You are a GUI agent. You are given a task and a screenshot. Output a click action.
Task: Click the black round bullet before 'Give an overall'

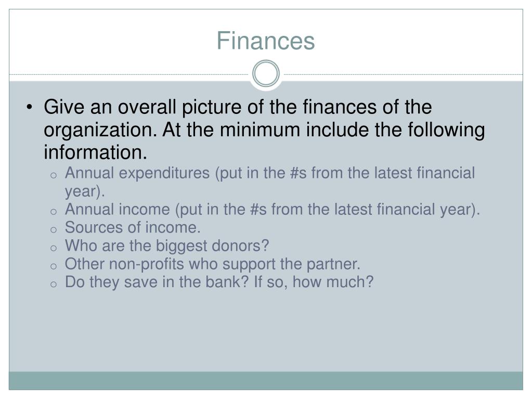(x=30, y=107)
